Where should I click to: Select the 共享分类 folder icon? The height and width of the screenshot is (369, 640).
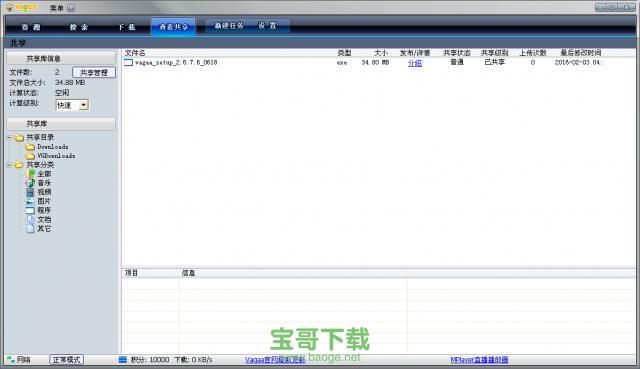coord(19,165)
